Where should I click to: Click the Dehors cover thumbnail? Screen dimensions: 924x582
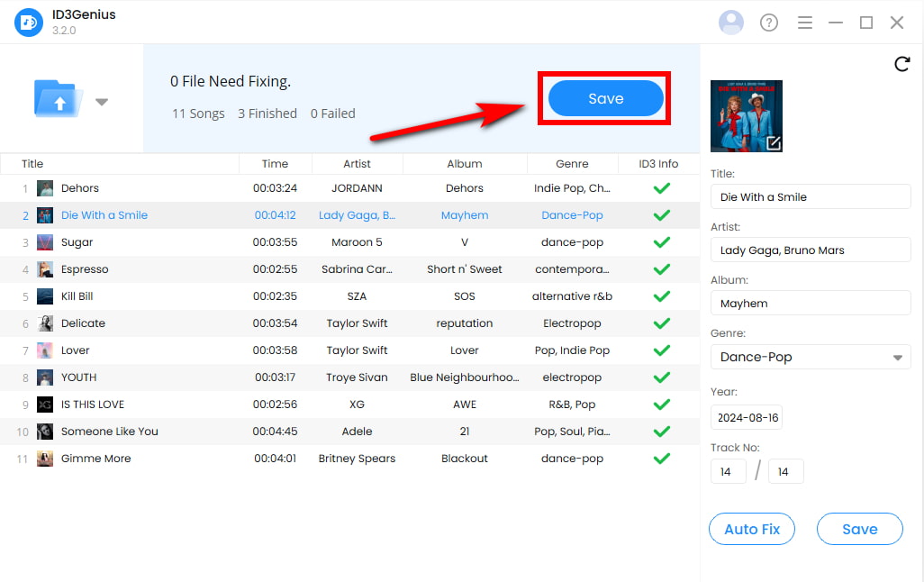(x=45, y=188)
